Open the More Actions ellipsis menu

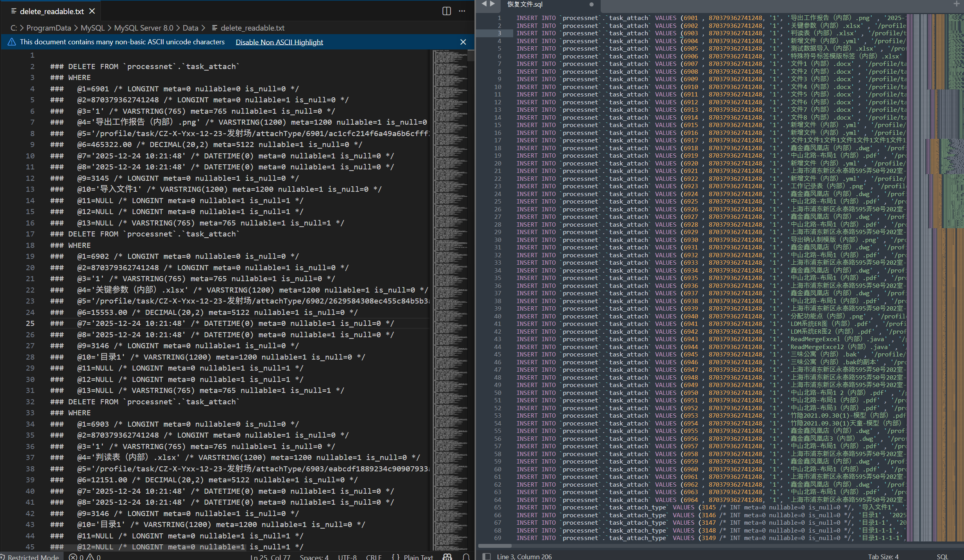coord(462,11)
